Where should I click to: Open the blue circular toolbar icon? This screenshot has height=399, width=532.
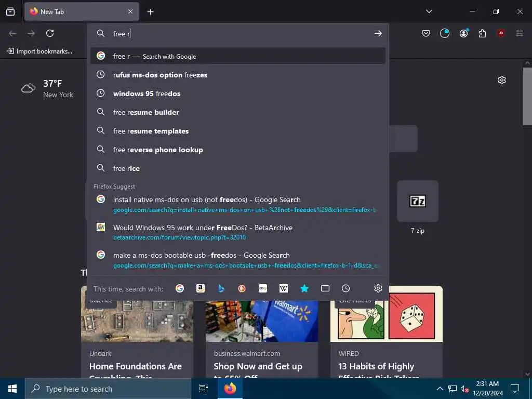pyautogui.click(x=445, y=33)
